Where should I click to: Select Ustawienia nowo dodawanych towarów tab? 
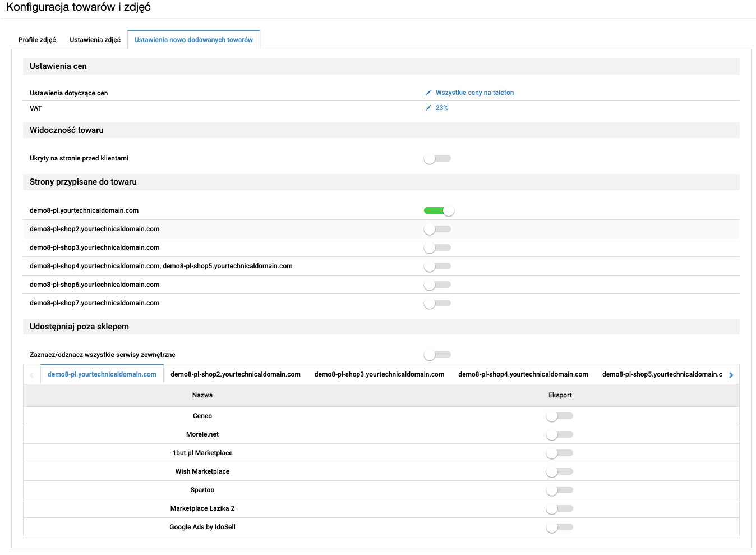tap(193, 40)
